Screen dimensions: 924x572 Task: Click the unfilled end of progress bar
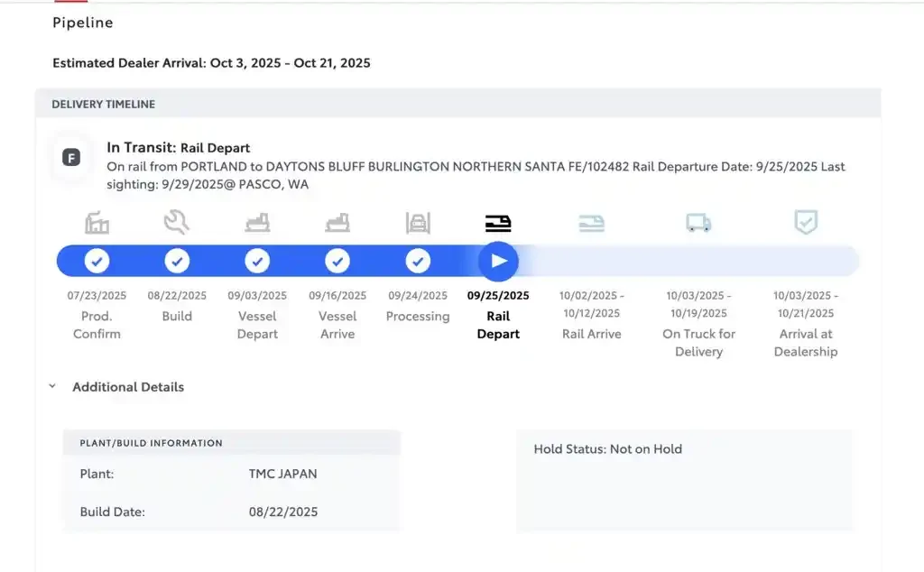pos(839,262)
